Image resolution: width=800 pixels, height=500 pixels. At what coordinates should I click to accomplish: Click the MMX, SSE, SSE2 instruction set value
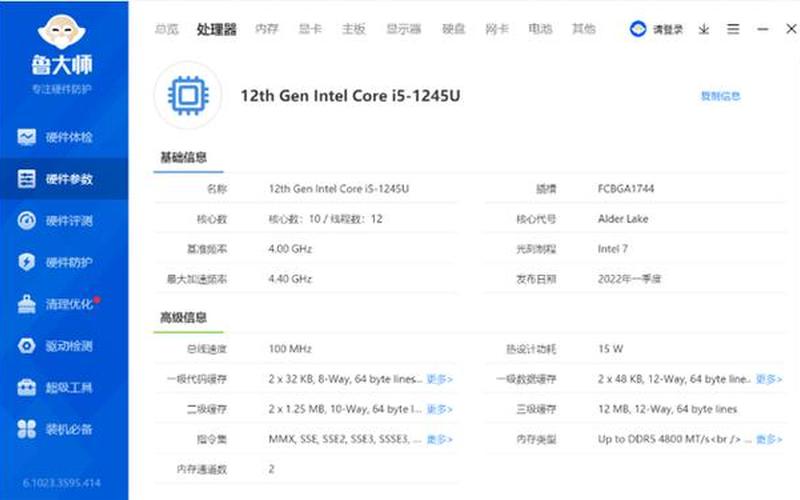344,439
